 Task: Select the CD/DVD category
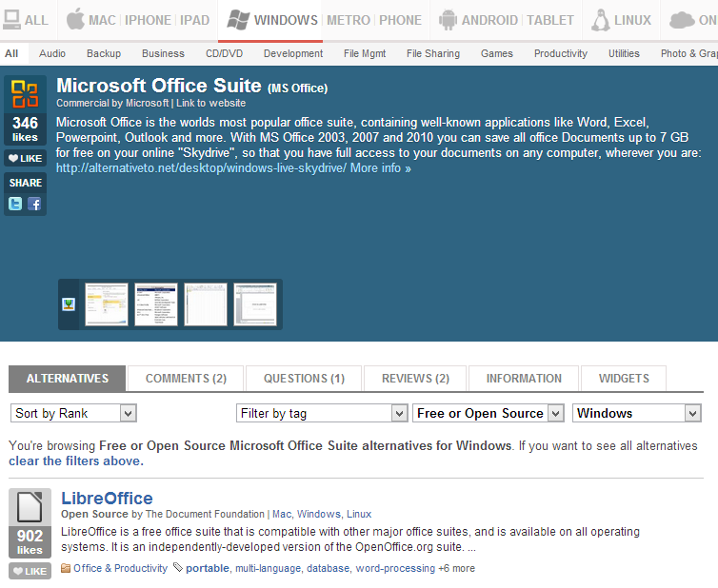click(224, 53)
